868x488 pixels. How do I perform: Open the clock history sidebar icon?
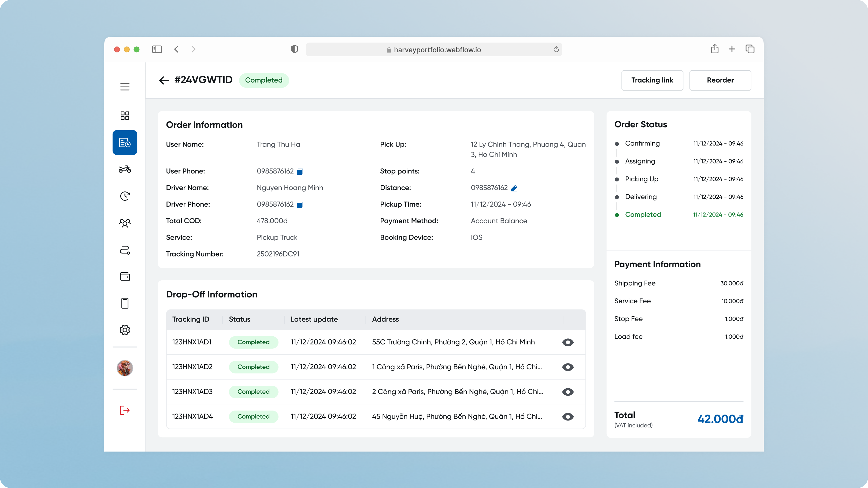tap(125, 196)
